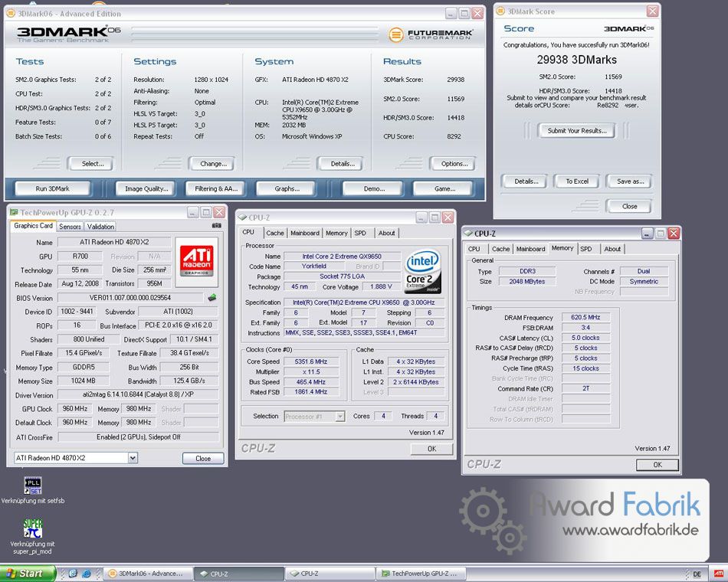Screen dimensions: 728x582
Task: Click the ATI tray icon in system tray
Action: (x=718, y=574)
